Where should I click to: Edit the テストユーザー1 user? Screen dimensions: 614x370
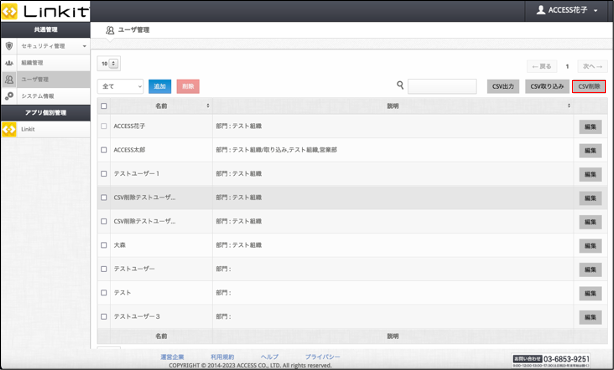pos(590,175)
